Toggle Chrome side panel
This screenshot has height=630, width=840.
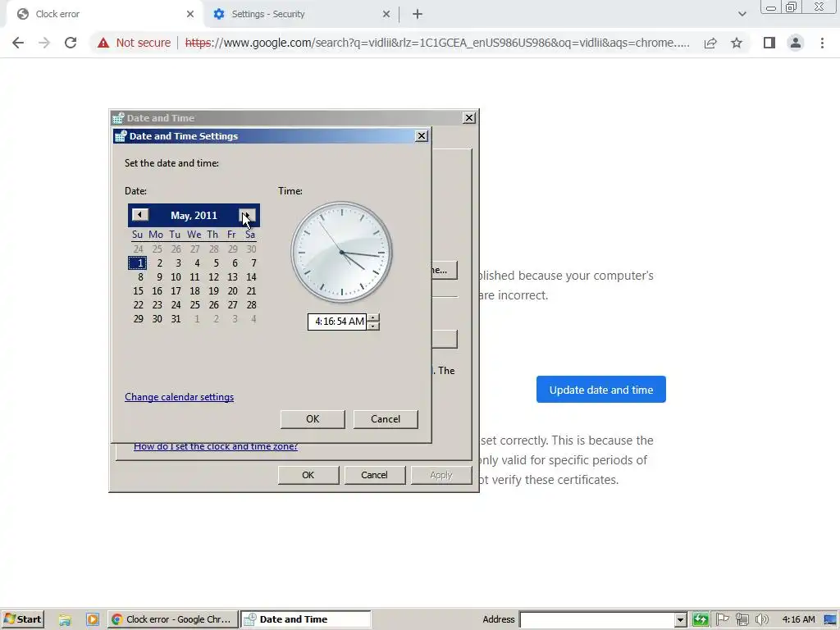769,43
